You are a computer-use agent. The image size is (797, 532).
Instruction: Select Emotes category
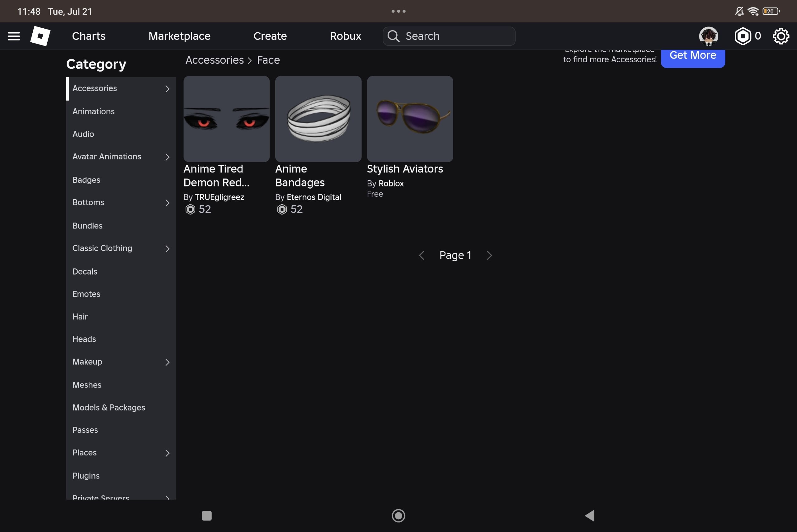tap(121, 294)
